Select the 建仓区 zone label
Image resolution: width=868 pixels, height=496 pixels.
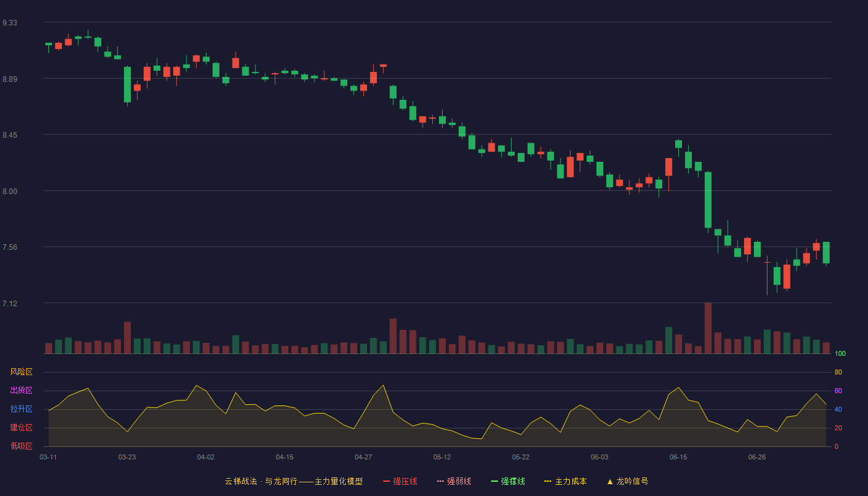(x=21, y=428)
